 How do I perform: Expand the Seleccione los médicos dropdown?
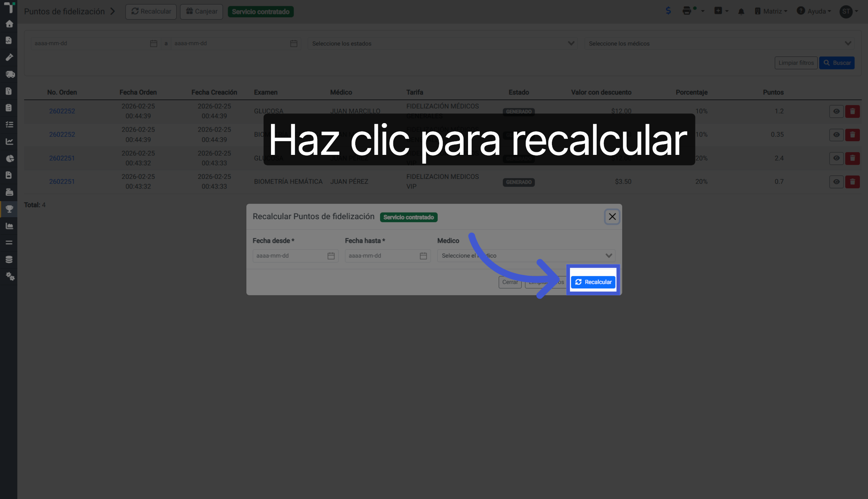click(x=719, y=44)
